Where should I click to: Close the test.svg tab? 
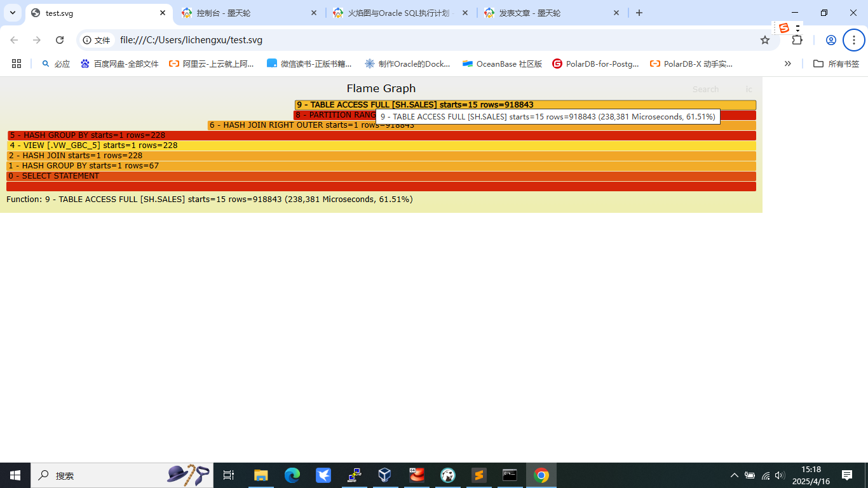(x=163, y=13)
